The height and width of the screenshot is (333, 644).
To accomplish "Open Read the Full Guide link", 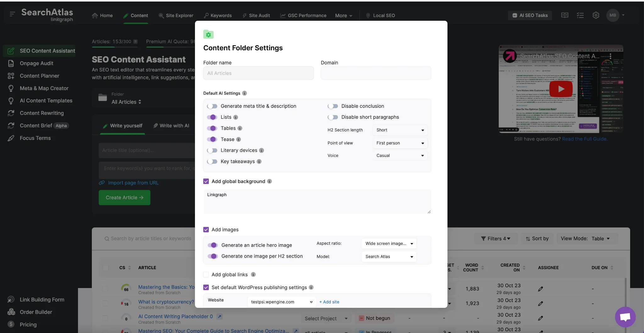I will click(x=585, y=139).
